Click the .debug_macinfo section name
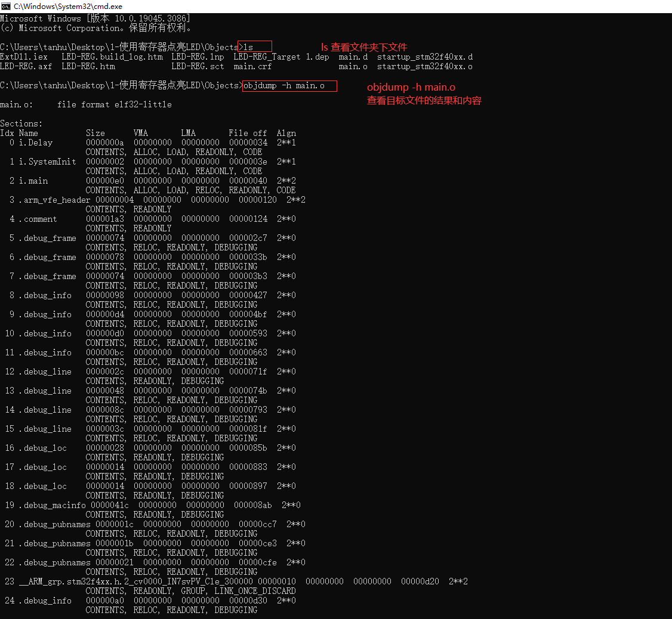Viewport: 672px width, 619px height. pos(53,506)
